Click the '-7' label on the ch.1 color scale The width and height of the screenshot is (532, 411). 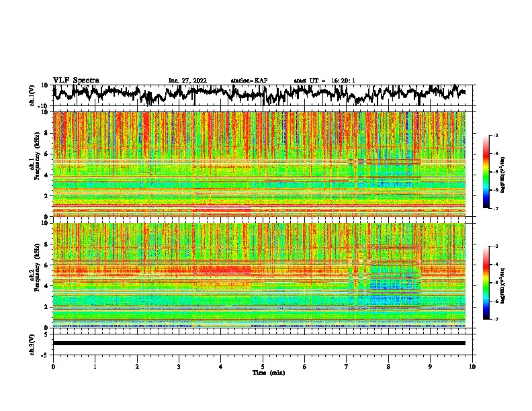coord(496,208)
